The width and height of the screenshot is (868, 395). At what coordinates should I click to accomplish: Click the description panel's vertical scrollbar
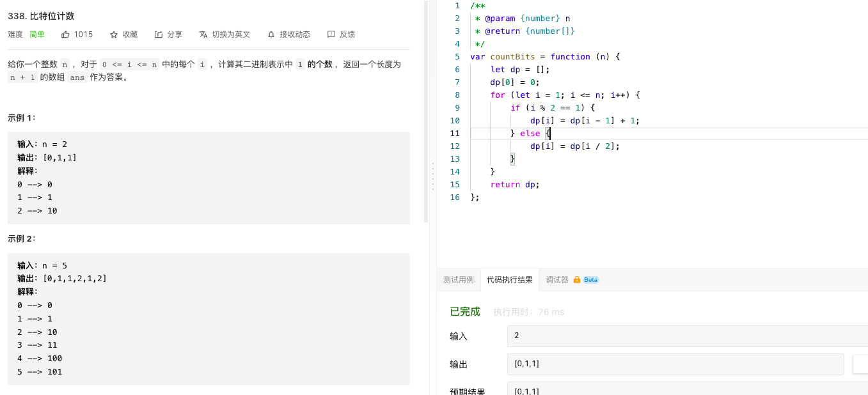pyautogui.click(x=426, y=111)
